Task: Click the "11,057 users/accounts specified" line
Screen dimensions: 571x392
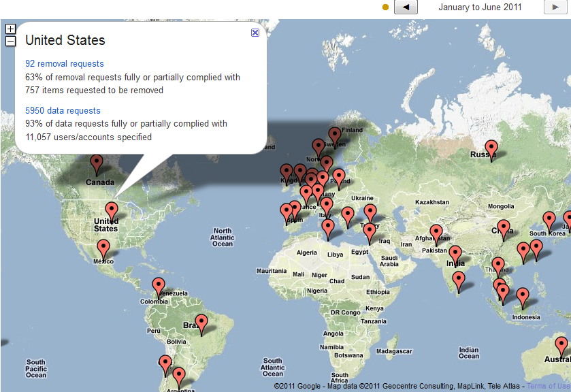Action: [x=88, y=137]
